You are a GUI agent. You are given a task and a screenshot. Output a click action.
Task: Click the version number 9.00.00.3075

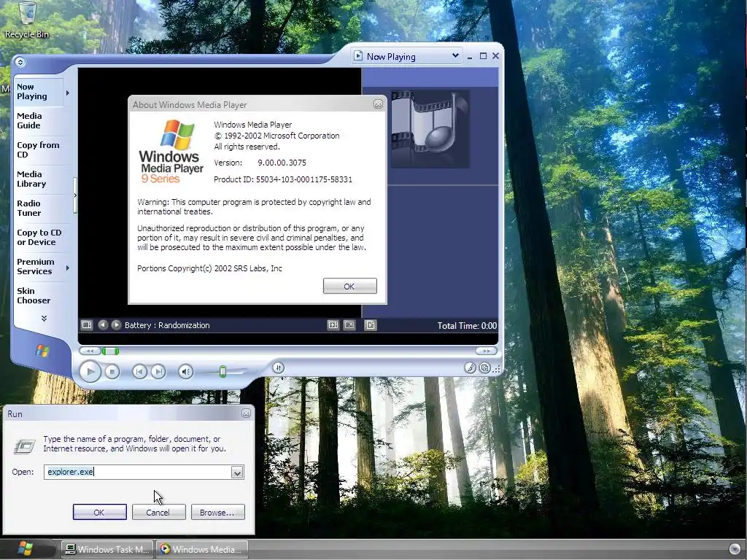coord(282,163)
